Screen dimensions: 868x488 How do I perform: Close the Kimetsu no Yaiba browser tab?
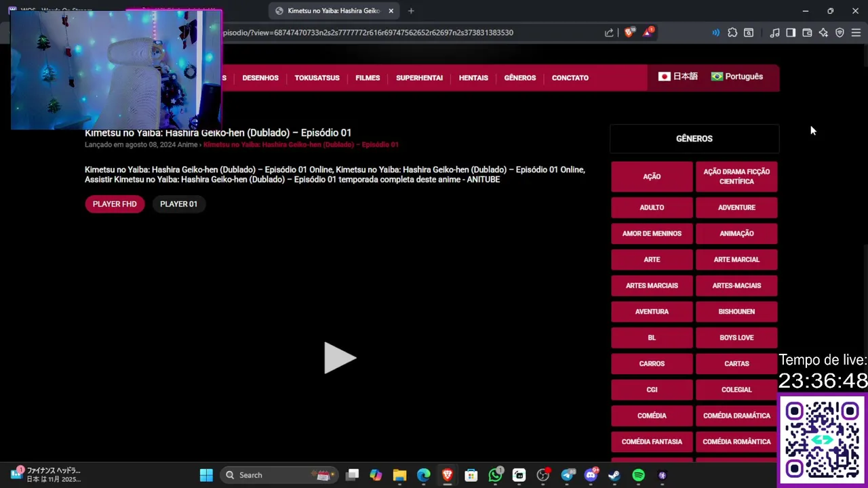(x=391, y=11)
